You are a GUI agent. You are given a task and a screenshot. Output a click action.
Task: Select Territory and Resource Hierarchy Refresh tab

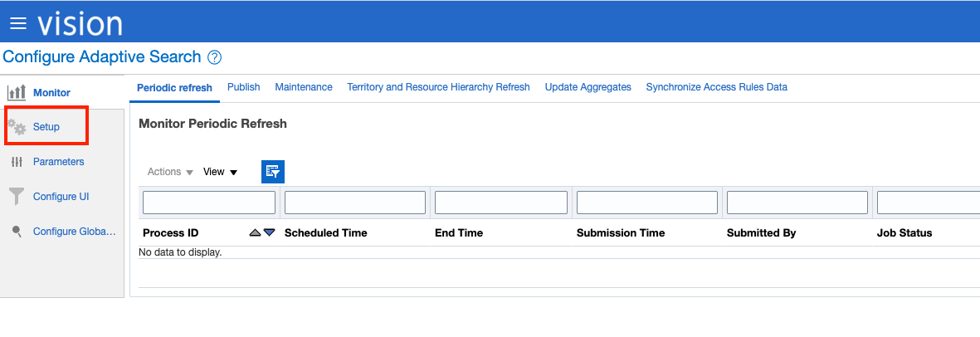point(438,87)
